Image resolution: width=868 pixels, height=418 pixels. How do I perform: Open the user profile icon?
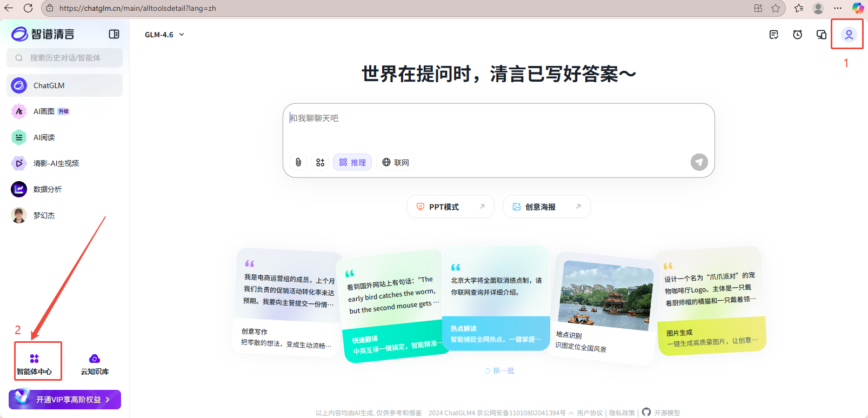(849, 35)
